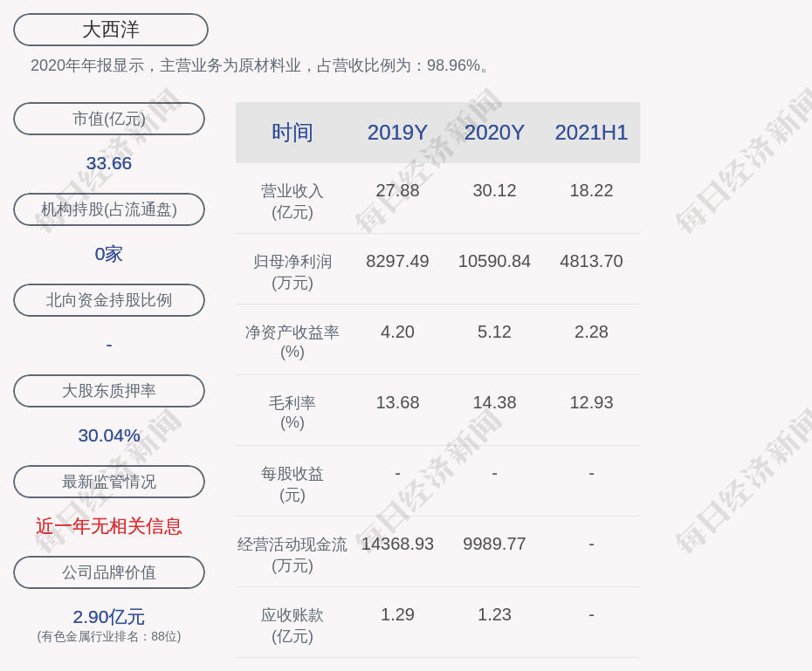812x671 pixels.
Task: Select the 2021H1 column header
Action: 591,133
